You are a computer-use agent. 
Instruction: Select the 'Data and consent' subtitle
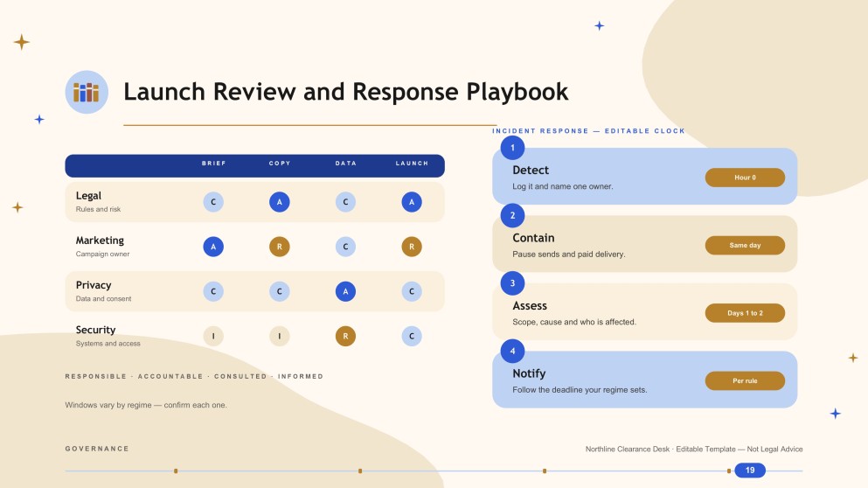click(x=103, y=298)
